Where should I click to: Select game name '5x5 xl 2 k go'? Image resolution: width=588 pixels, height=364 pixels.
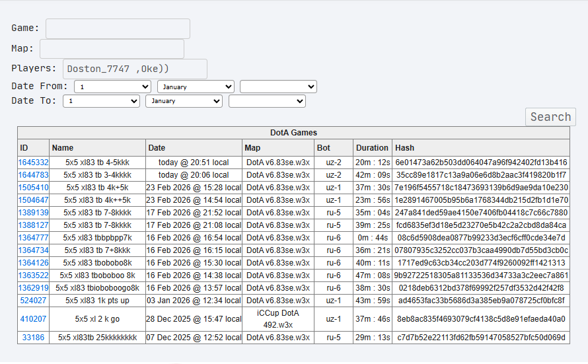(x=98, y=319)
